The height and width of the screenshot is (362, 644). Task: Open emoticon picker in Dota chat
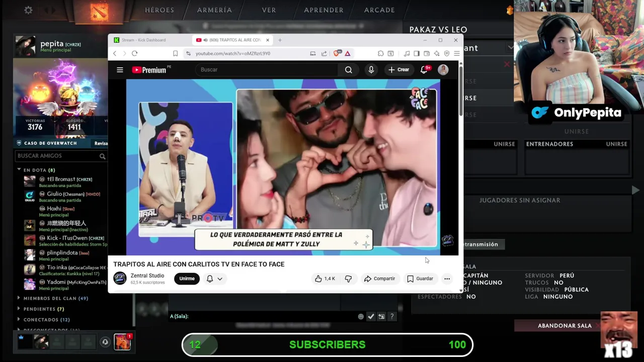click(x=361, y=316)
